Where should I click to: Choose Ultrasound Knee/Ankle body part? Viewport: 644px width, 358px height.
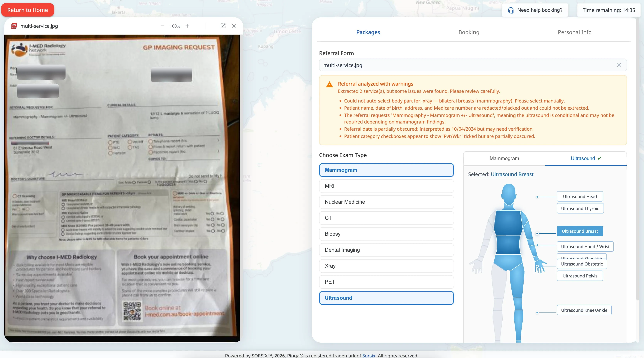(x=584, y=310)
